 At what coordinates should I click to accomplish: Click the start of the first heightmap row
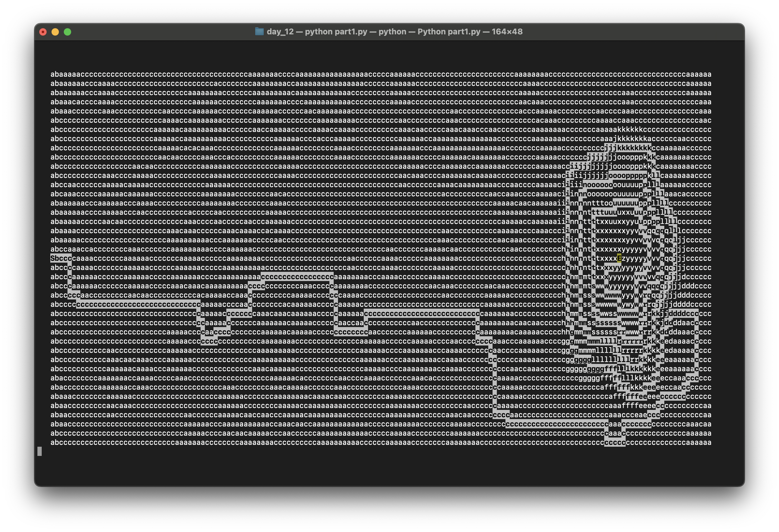click(53, 75)
